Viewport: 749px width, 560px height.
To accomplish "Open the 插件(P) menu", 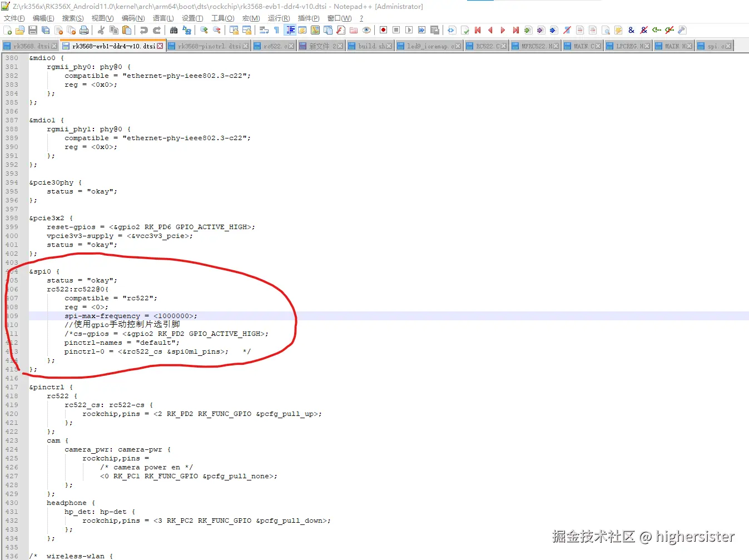I will pyautogui.click(x=309, y=18).
